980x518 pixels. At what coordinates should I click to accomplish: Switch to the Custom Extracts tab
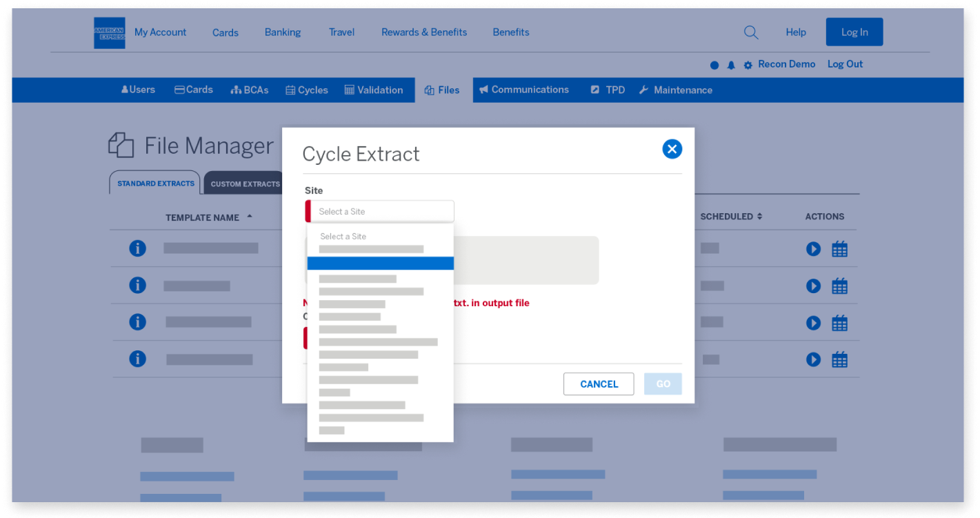coord(245,184)
